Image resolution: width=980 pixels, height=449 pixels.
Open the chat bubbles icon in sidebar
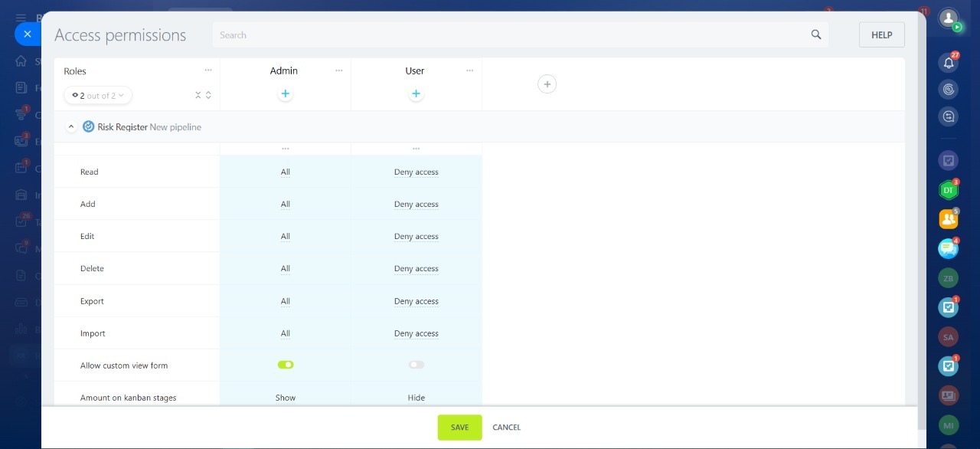[949, 116]
